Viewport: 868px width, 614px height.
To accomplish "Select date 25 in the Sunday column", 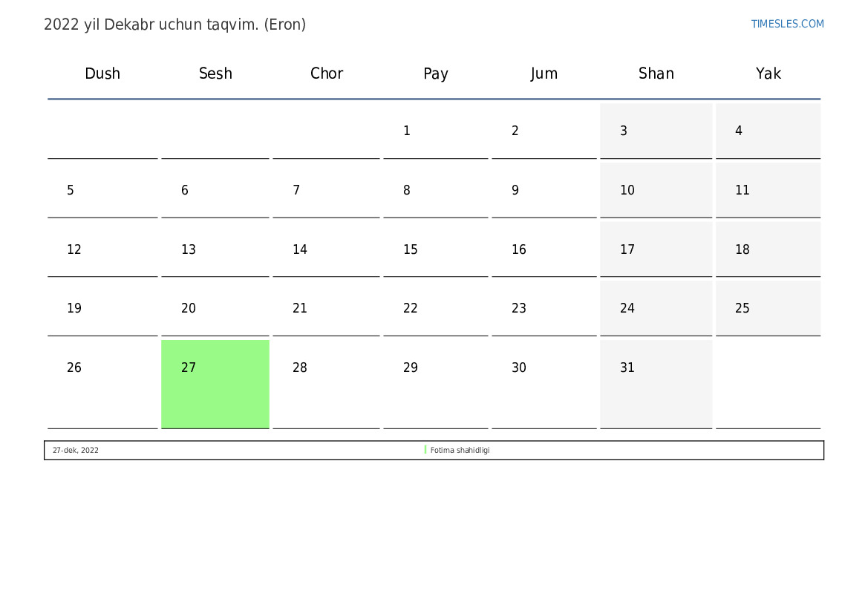I will [x=743, y=308].
